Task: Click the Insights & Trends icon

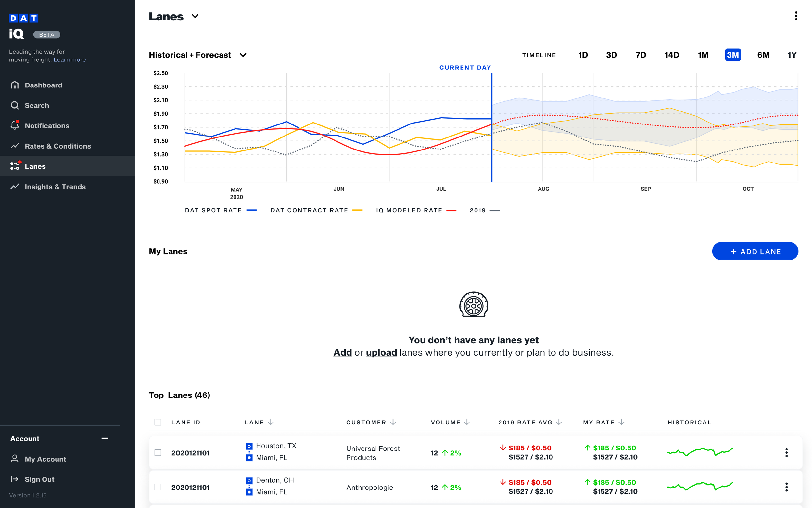Action: (x=14, y=187)
